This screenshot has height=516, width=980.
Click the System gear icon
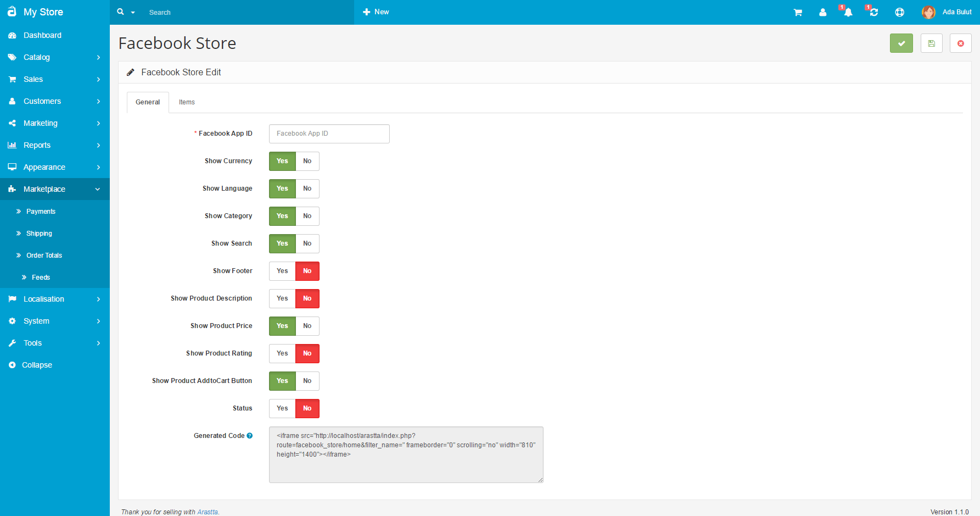12,321
